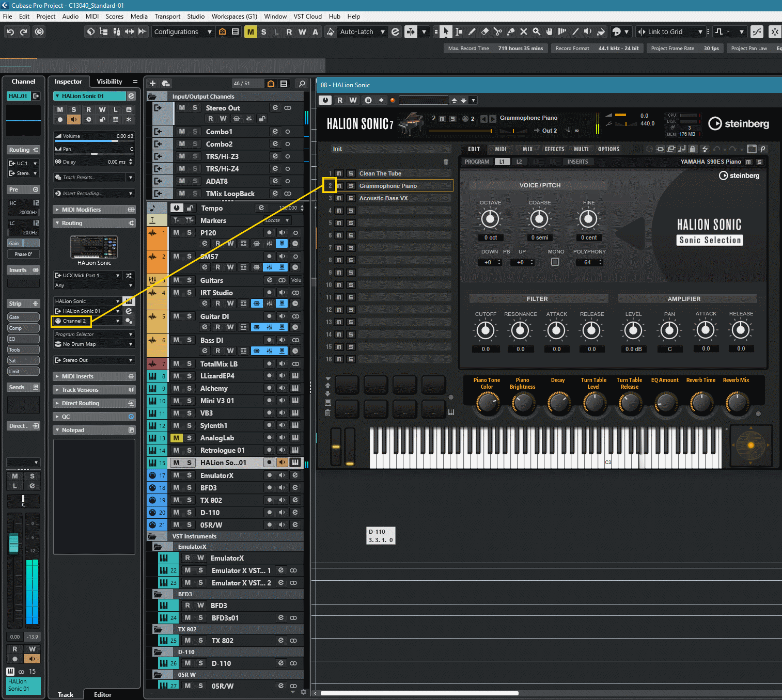Select the Zoom magnifier tool
The width and height of the screenshot is (782, 700).
point(537,32)
